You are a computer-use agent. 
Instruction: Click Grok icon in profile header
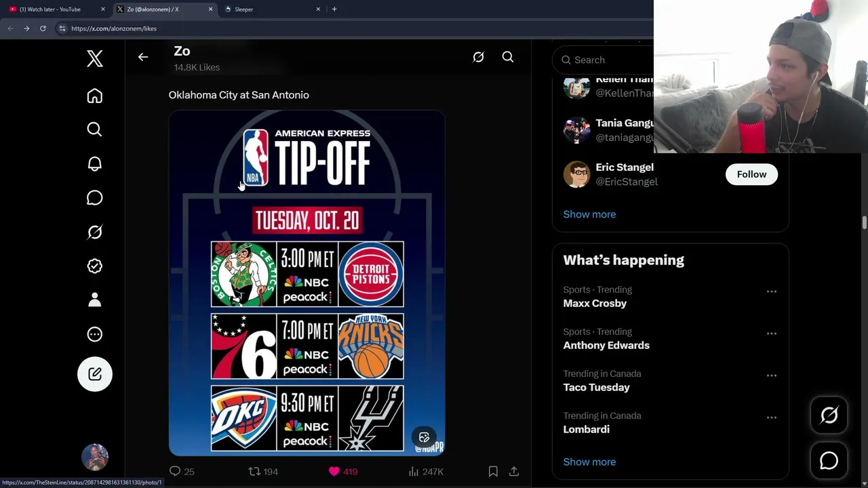tap(478, 57)
